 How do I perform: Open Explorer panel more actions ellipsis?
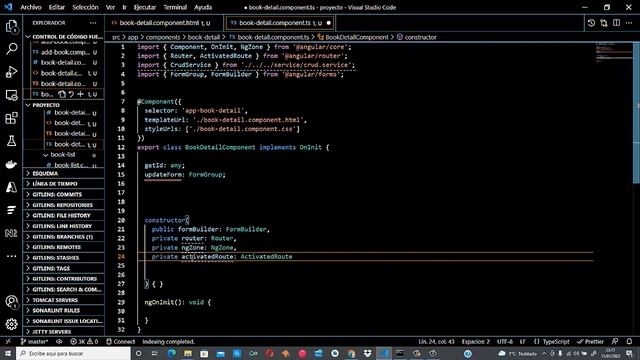coord(93,23)
